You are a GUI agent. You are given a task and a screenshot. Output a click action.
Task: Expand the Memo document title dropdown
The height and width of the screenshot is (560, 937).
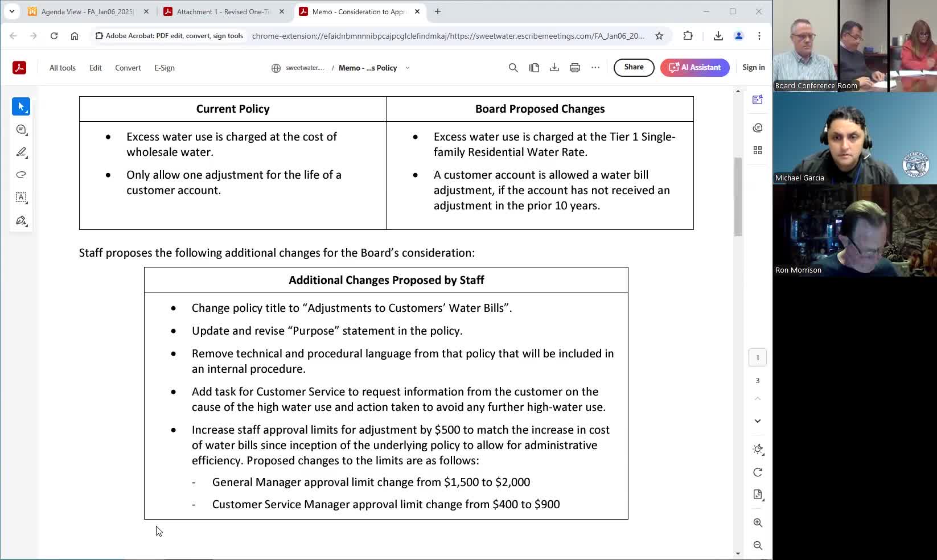tap(408, 68)
